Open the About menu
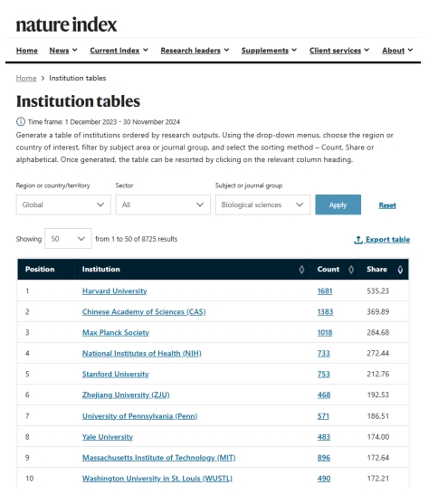438x504 pixels. [397, 51]
